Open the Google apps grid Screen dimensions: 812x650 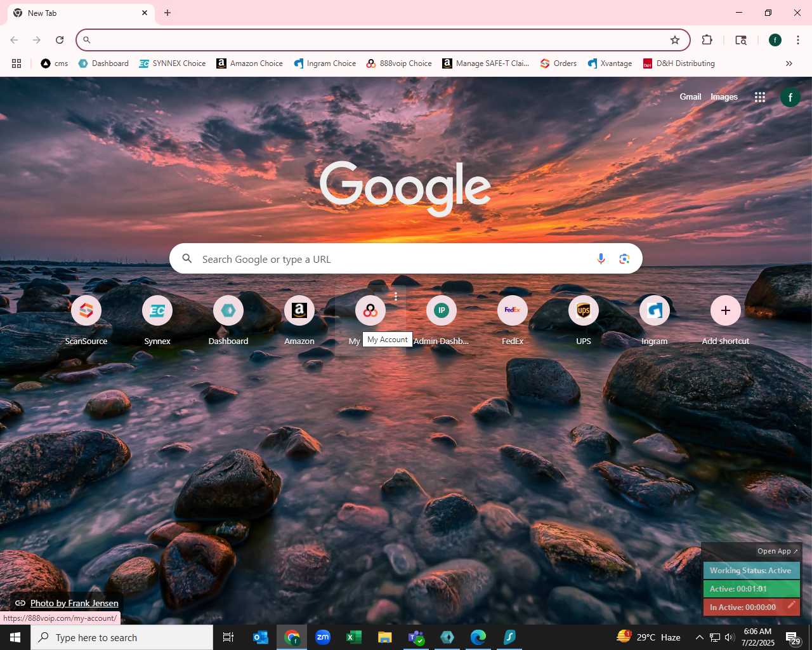[760, 97]
